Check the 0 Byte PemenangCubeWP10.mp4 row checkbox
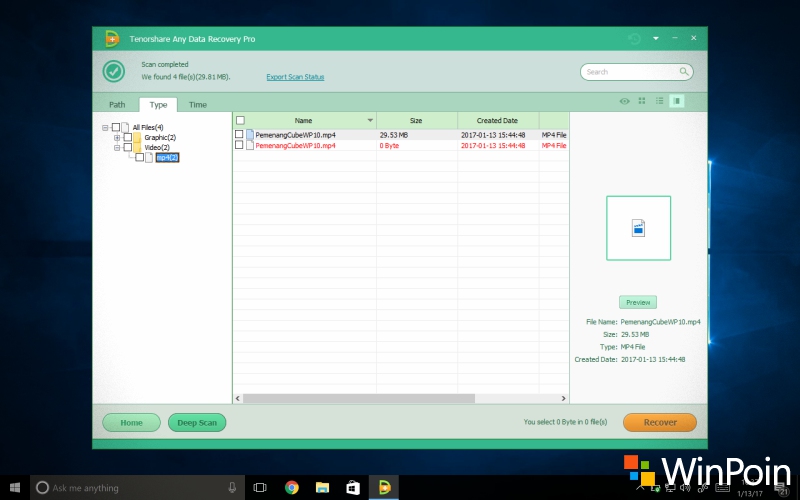 click(239, 145)
